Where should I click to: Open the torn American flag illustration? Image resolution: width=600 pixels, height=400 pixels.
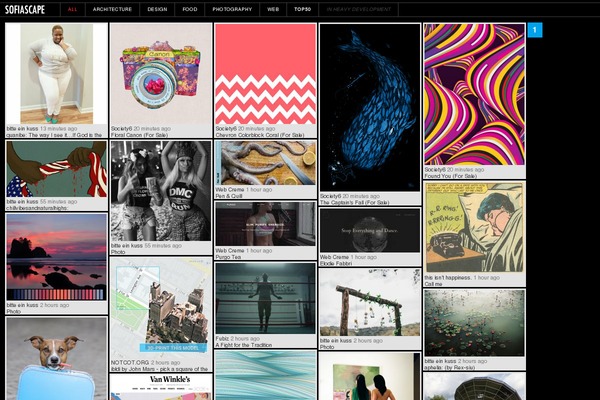56,169
